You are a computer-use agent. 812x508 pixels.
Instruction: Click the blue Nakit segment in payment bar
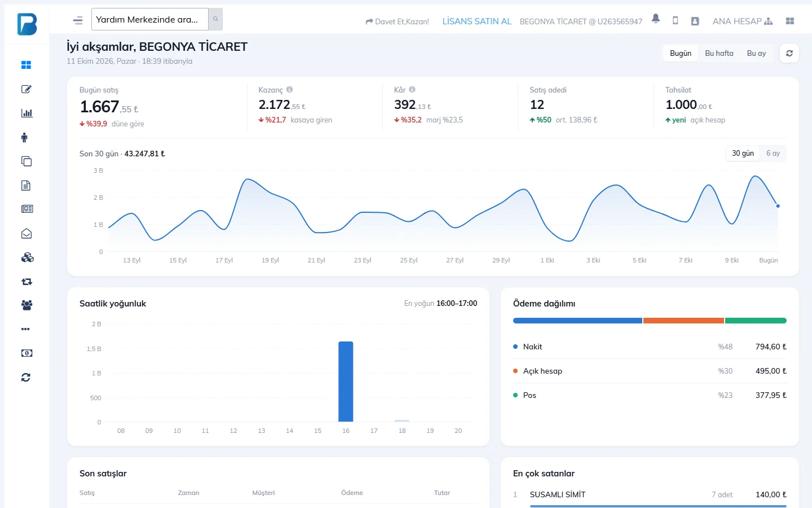[577, 321]
